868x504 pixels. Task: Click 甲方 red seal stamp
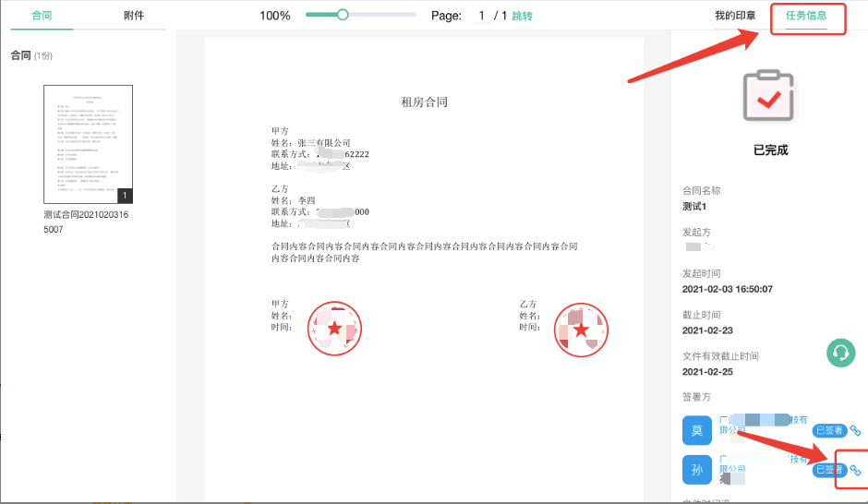(x=334, y=329)
